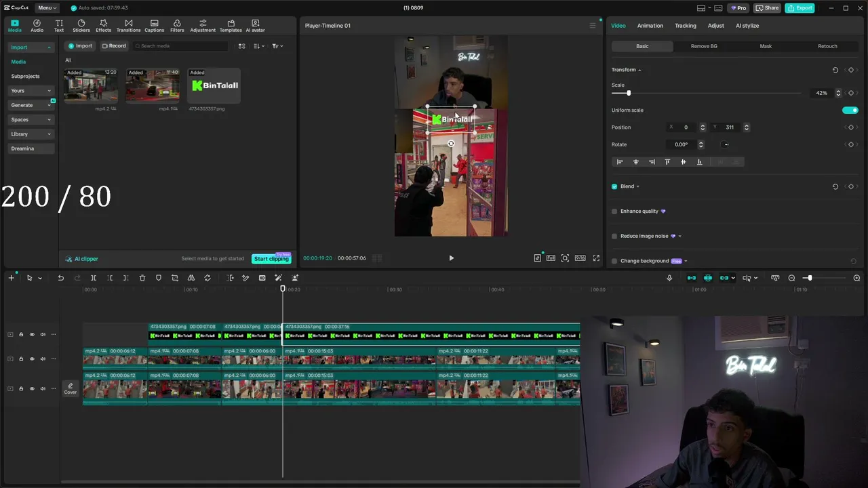Switch to the Adjust tab

[x=715, y=26]
